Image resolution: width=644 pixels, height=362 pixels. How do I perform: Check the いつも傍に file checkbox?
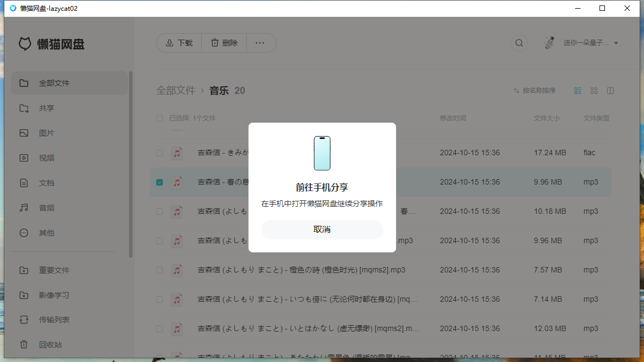point(160,300)
